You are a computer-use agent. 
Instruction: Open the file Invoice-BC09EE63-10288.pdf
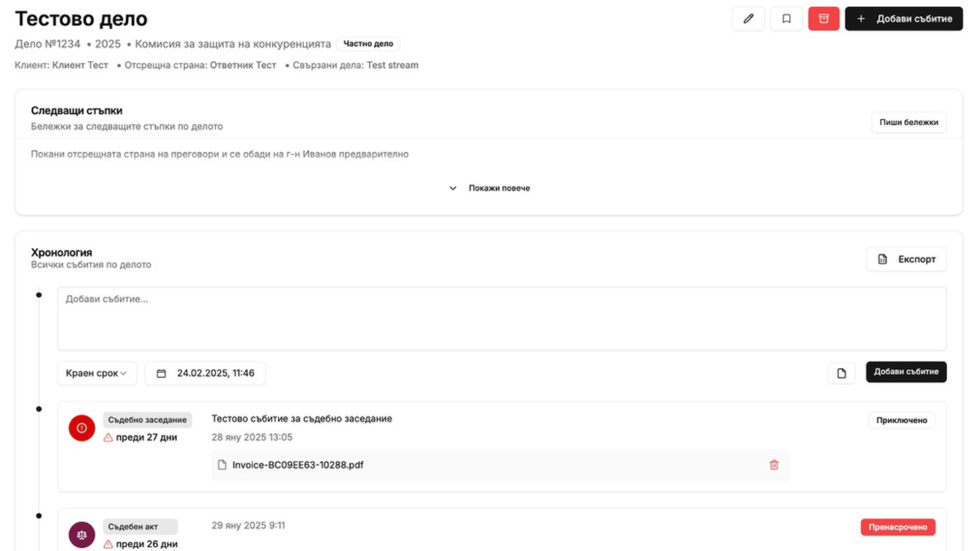(x=298, y=465)
